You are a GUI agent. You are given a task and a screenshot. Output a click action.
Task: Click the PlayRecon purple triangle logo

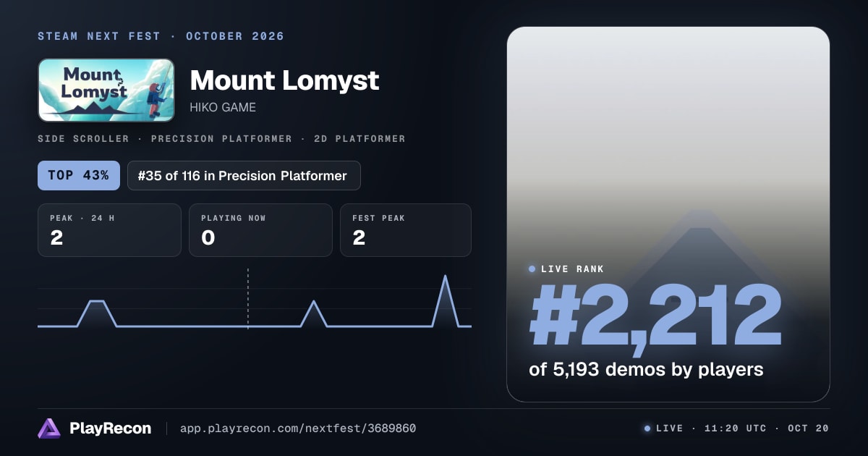point(49,428)
